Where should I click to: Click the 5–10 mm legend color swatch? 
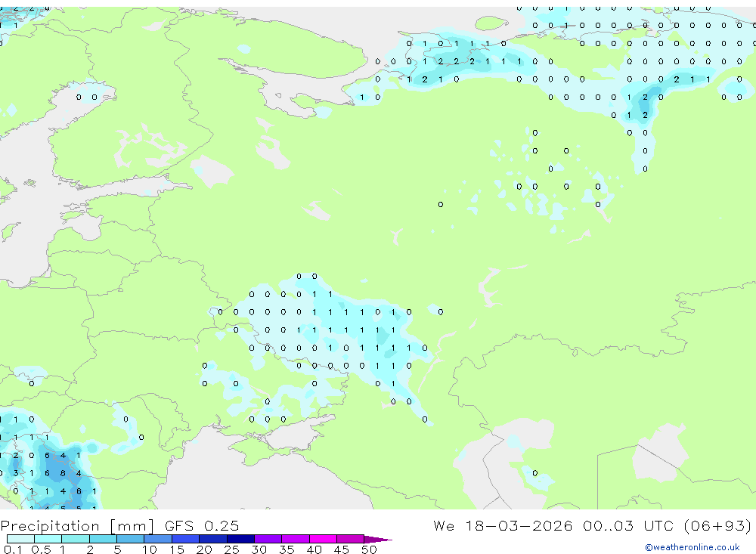[x=131, y=539]
